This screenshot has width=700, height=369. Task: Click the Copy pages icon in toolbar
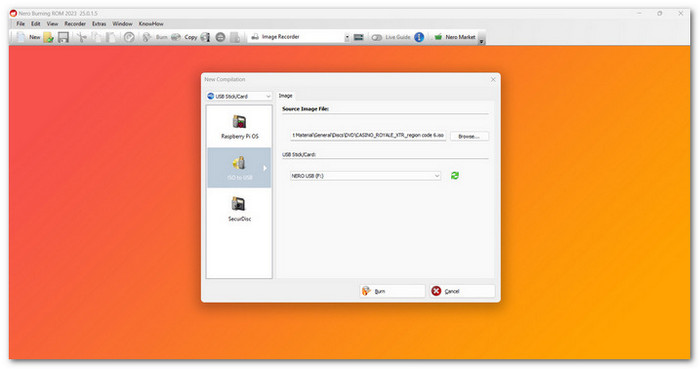[x=96, y=37]
